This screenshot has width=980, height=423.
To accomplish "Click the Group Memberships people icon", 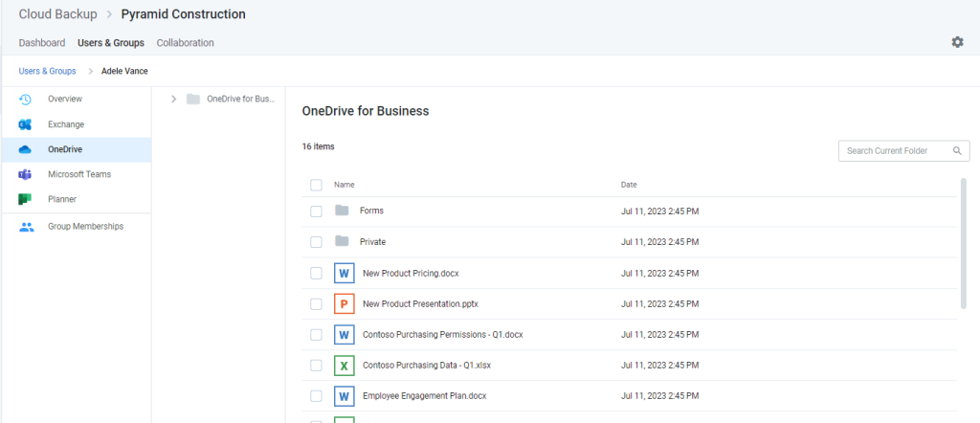I will point(26,227).
